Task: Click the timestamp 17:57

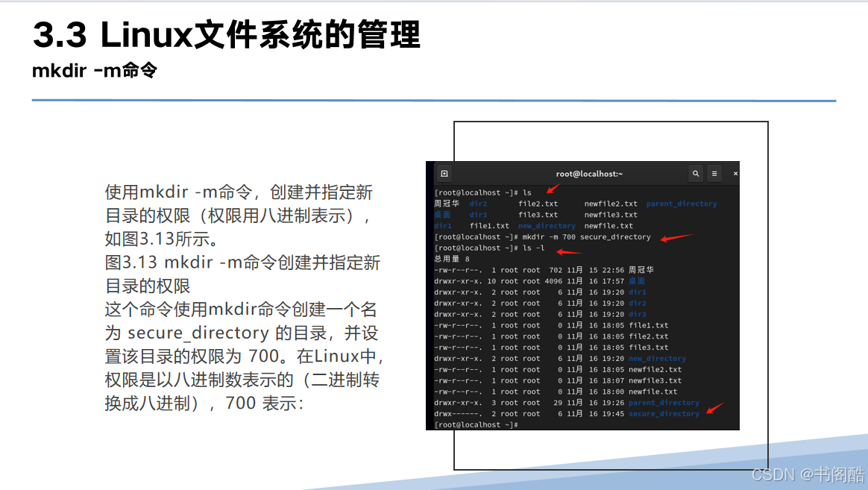Action: tap(613, 281)
